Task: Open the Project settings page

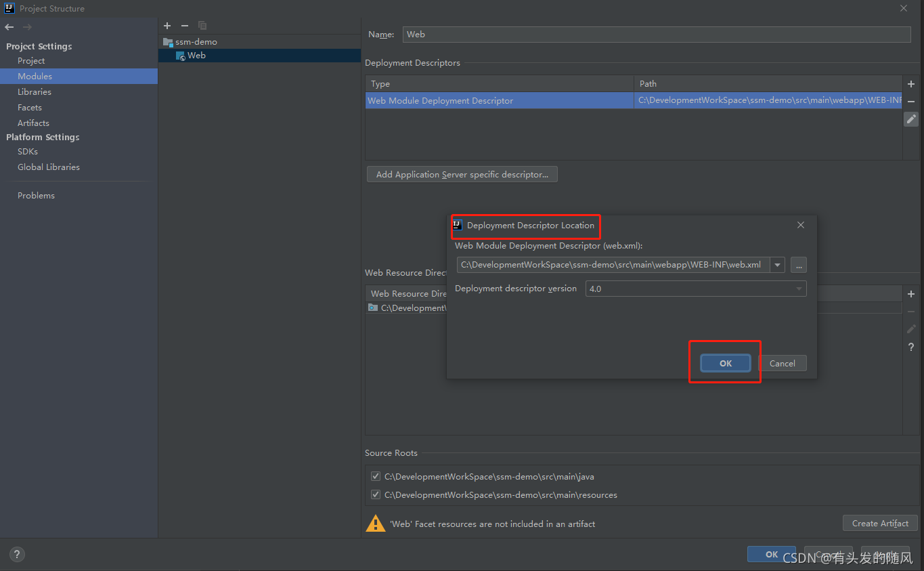Action: pos(31,61)
